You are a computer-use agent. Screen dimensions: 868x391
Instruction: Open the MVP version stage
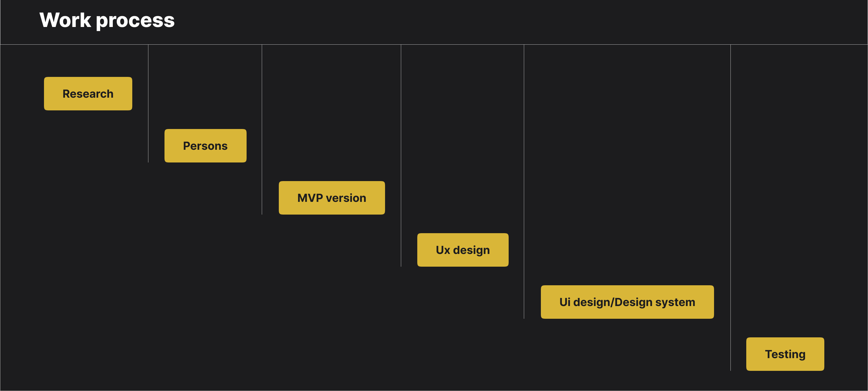pos(331,198)
